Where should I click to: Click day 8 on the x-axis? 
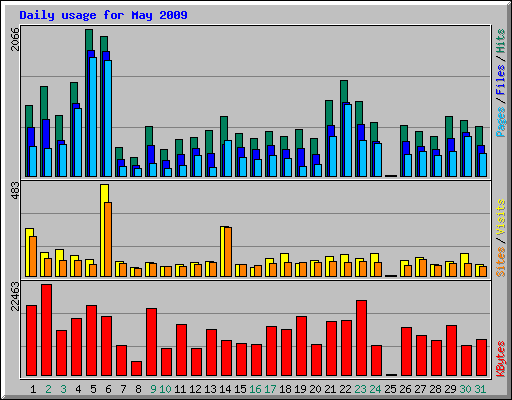(138, 389)
